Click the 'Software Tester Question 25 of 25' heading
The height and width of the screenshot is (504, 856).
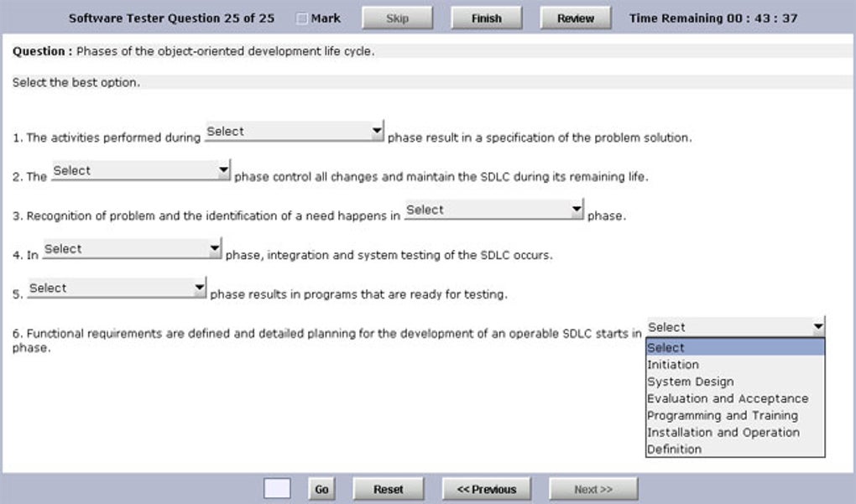coord(171,18)
